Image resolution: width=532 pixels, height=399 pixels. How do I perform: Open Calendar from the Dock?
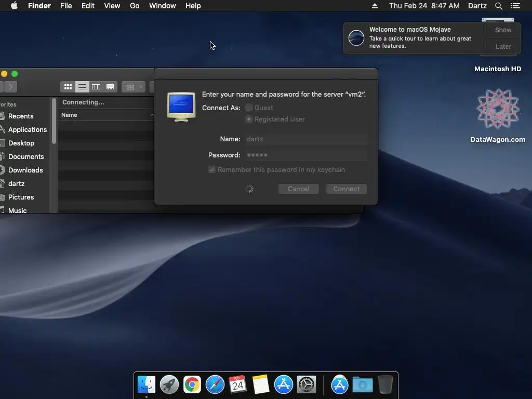click(237, 384)
